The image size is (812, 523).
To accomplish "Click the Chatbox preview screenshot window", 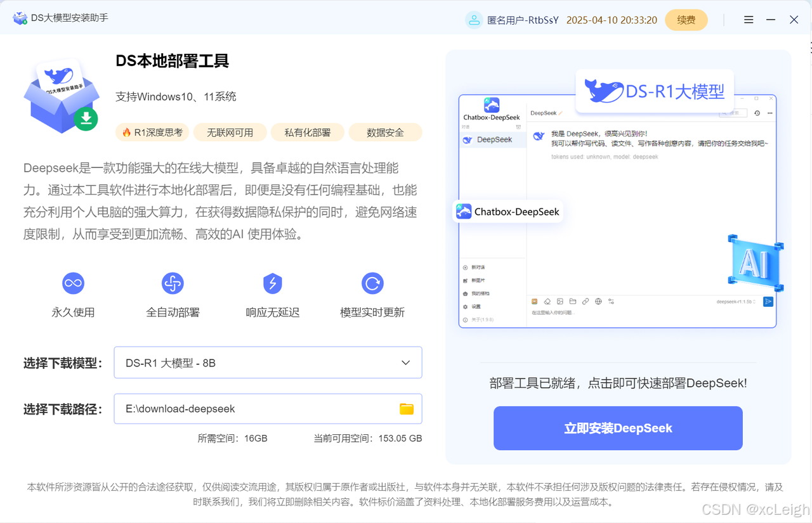I will [617, 211].
